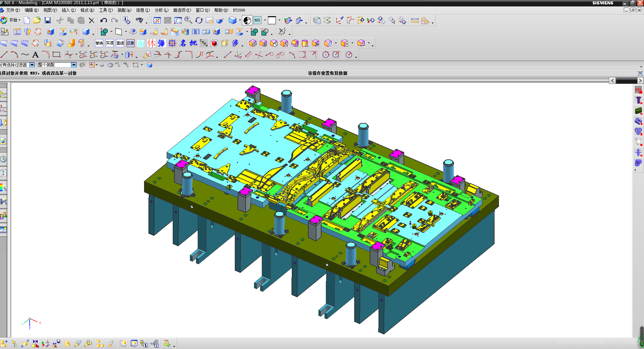The width and height of the screenshot is (644, 349).
Task: Click the Pan hand tool
Action: (209, 20)
